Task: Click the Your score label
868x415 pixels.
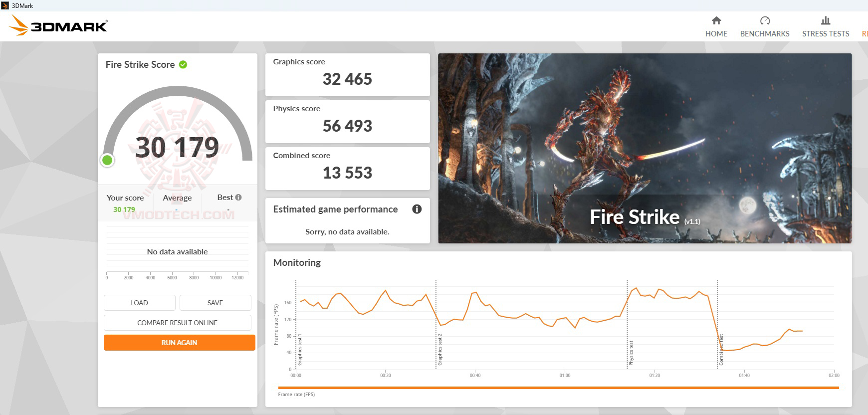Action: tap(125, 198)
